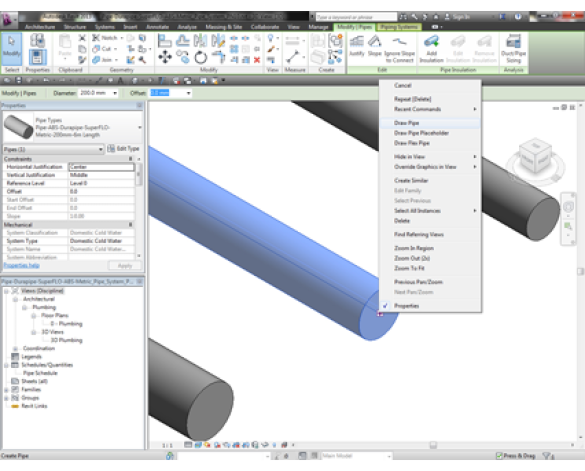Click the red Delete X icon
585x471 pixels.
pyautogui.click(x=257, y=60)
